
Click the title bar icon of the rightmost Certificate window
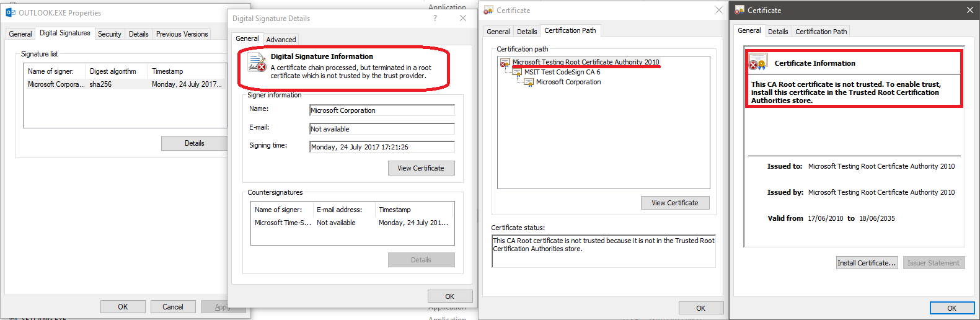tap(739, 11)
